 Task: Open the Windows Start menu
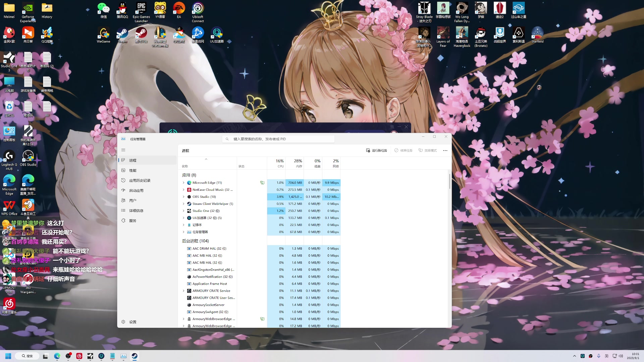click(x=8, y=356)
